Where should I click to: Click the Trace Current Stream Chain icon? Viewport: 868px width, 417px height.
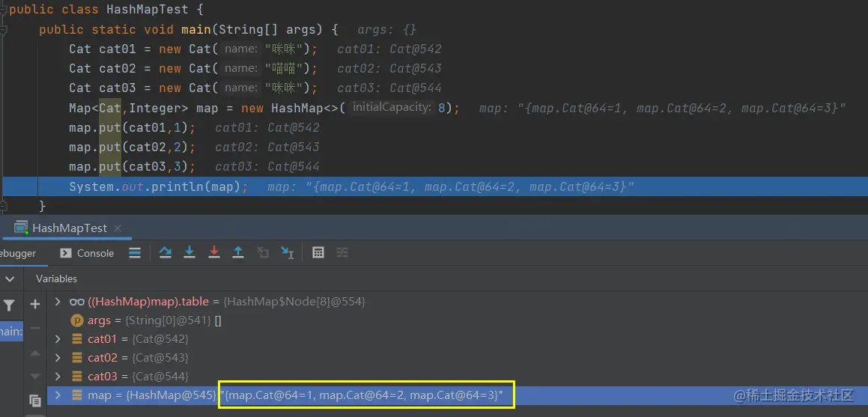click(x=342, y=253)
